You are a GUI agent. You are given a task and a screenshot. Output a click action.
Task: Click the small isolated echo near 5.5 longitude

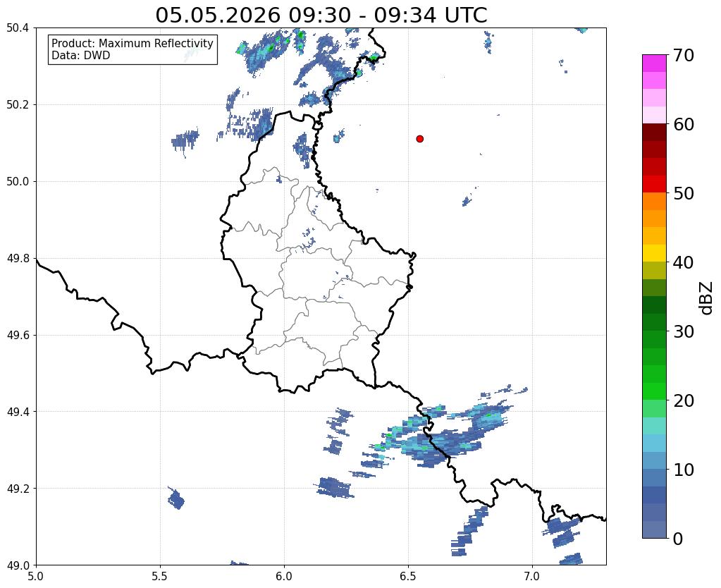(176, 498)
